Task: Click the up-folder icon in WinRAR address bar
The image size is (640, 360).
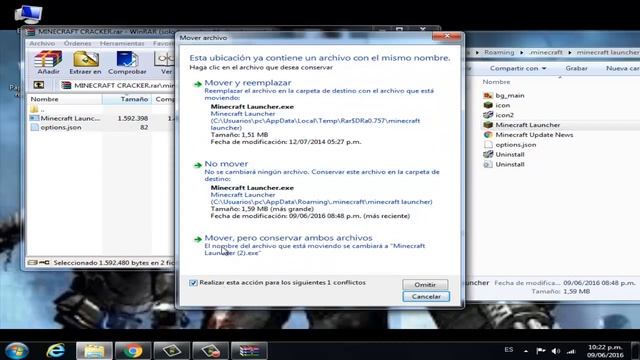Action: click(x=38, y=85)
